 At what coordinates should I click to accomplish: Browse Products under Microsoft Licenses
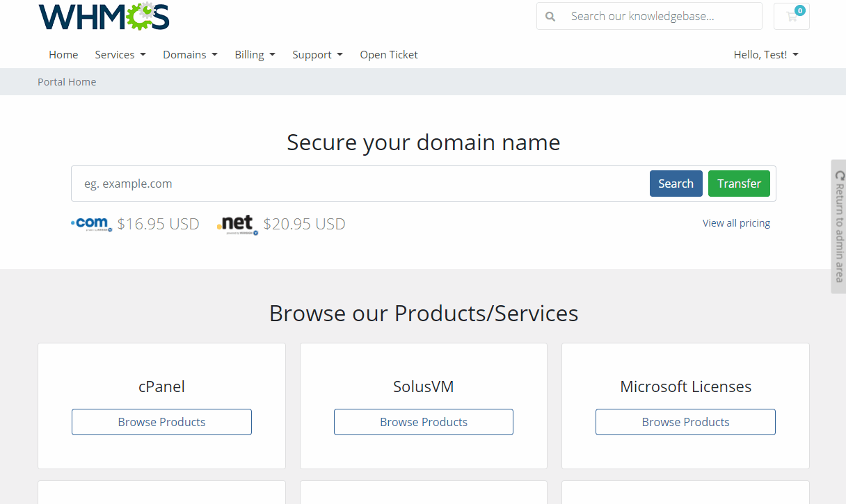[x=685, y=422]
